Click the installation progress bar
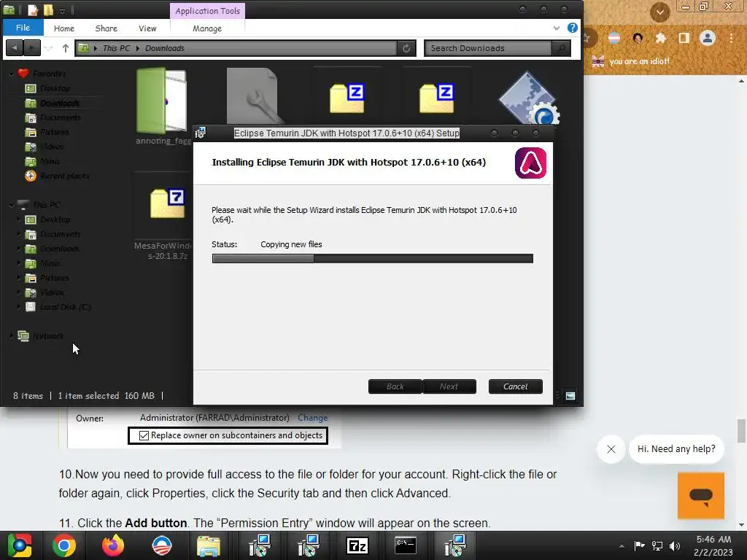 coord(373,259)
